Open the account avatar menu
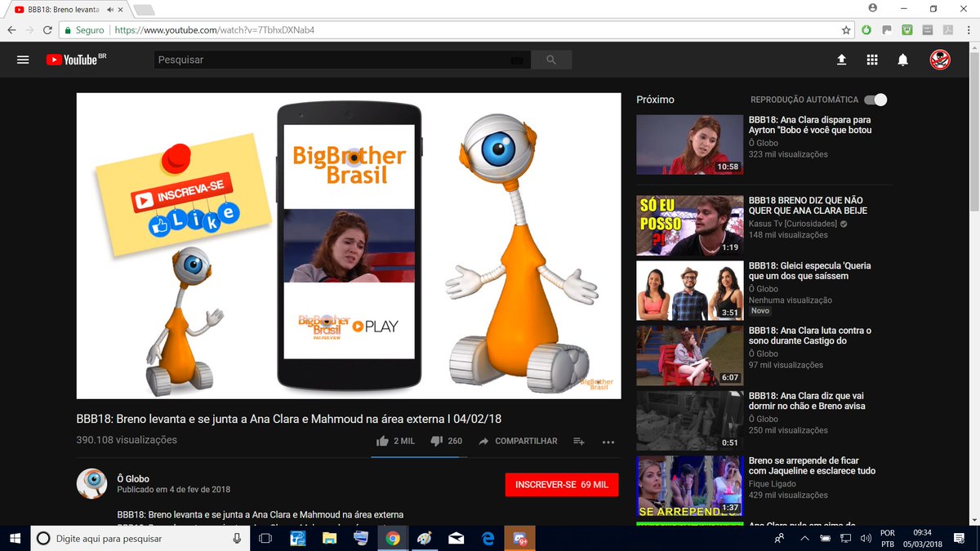 click(x=940, y=60)
